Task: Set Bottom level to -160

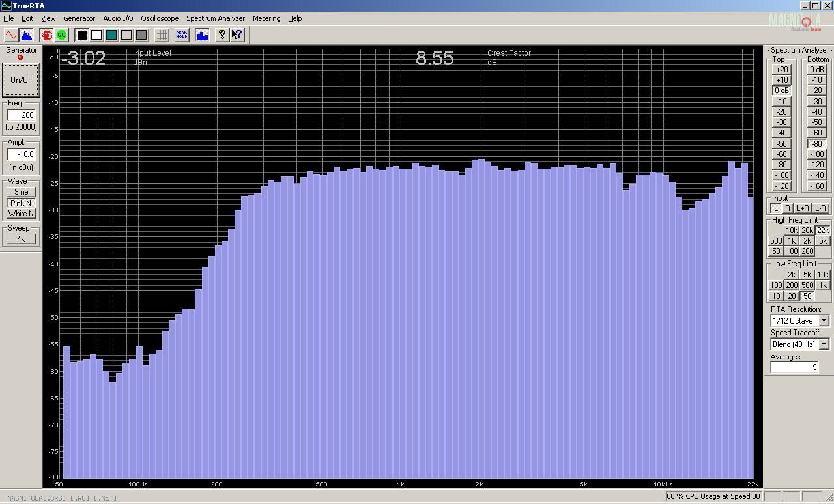Action: pyautogui.click(x=817, y=186)
